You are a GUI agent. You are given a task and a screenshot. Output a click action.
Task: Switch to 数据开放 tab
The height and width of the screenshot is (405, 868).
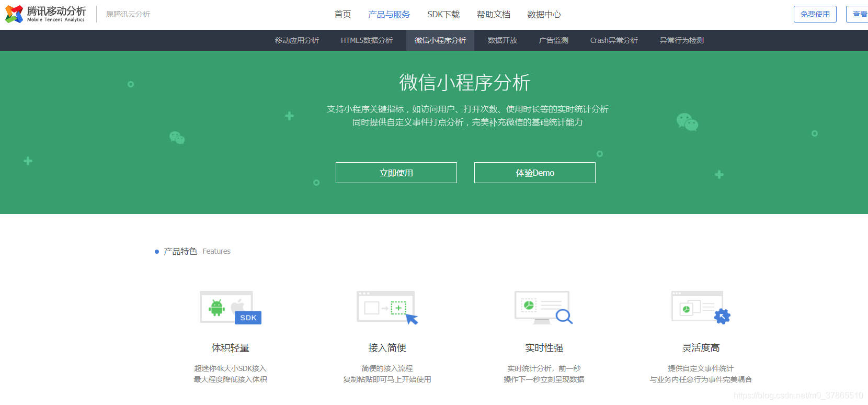click(502, 40)
